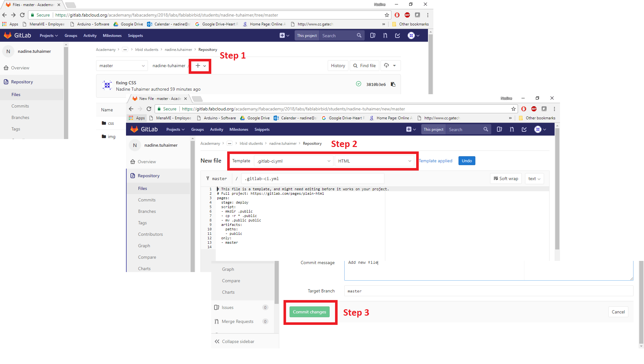Select Tags in back window sidebar

click(16, 129)
